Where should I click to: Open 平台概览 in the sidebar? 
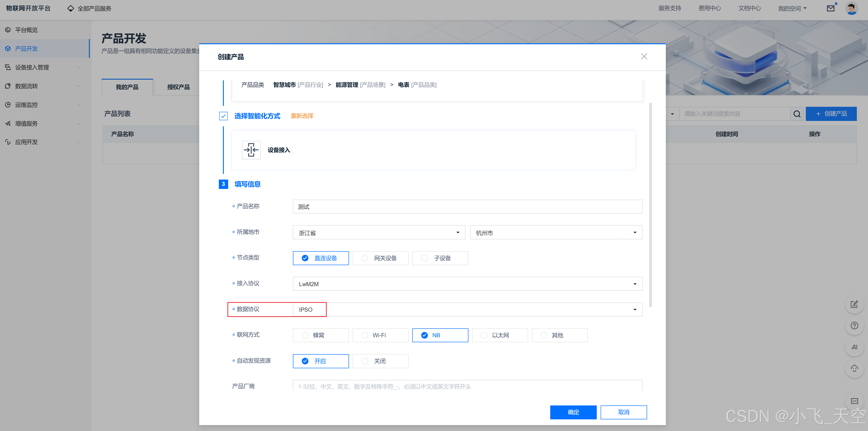(27, 30)
